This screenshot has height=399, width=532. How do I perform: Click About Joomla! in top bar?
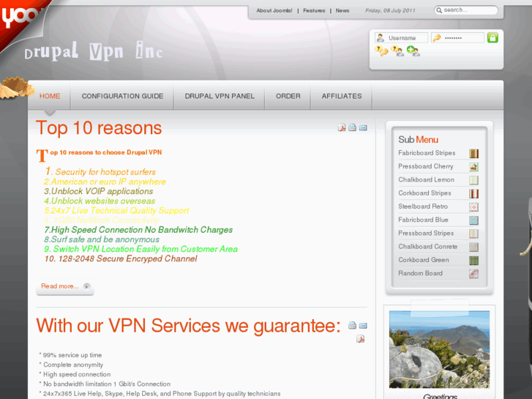274,10
